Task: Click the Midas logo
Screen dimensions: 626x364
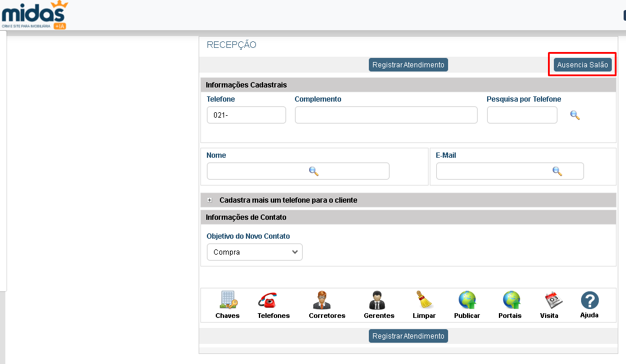Action: (x=34, y=16)
